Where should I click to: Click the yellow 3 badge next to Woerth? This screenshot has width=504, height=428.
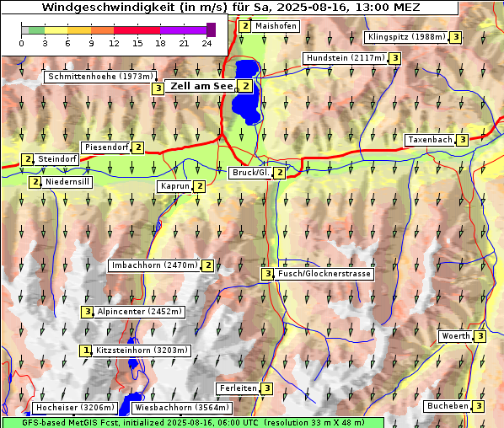[480, 336]
